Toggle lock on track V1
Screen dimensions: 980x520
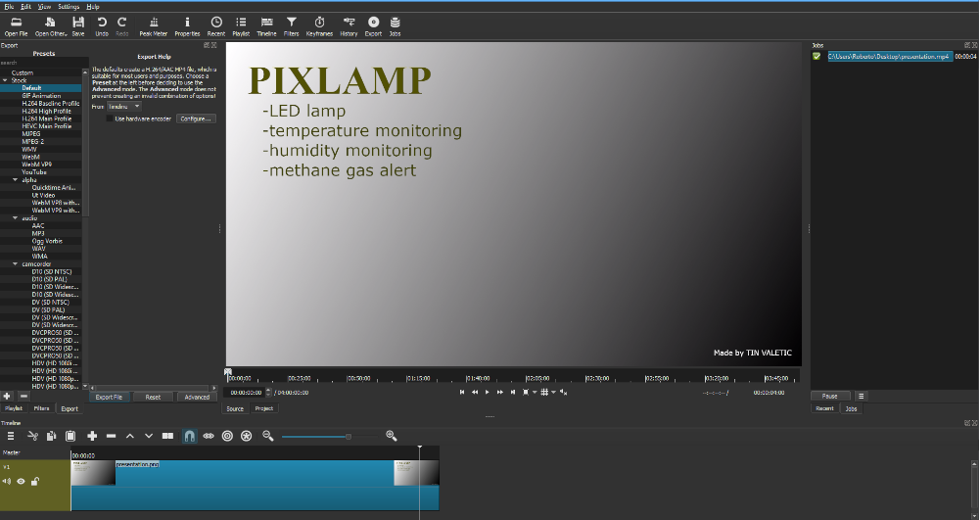[35, 481]
